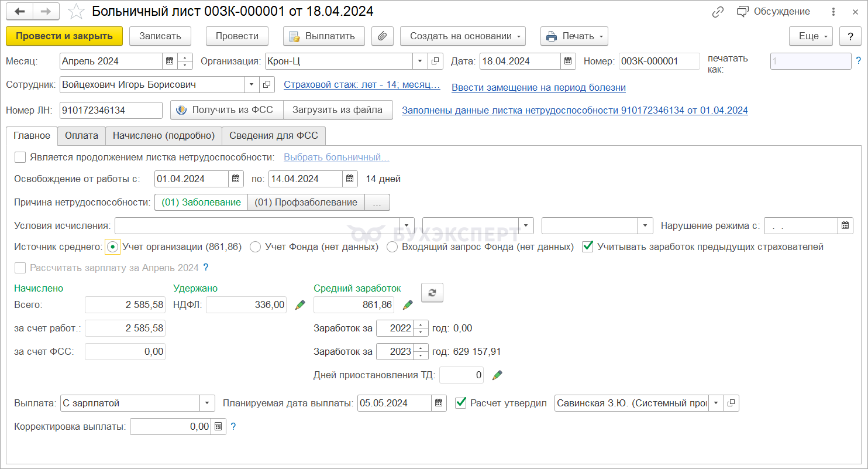Viewport: 868px width, 469px height.
Task: Expand the Сотрудник dropdown list
Action: pyautogui.click(x=252, y=85)
